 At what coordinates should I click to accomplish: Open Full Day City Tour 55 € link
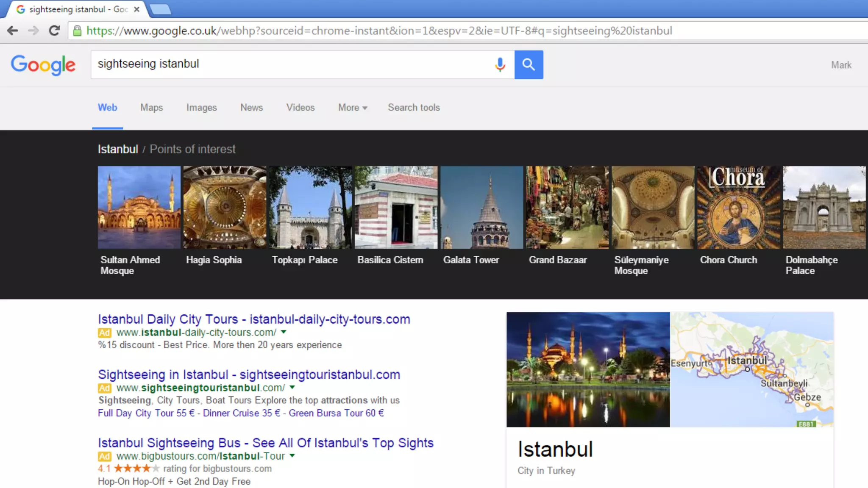146,413
